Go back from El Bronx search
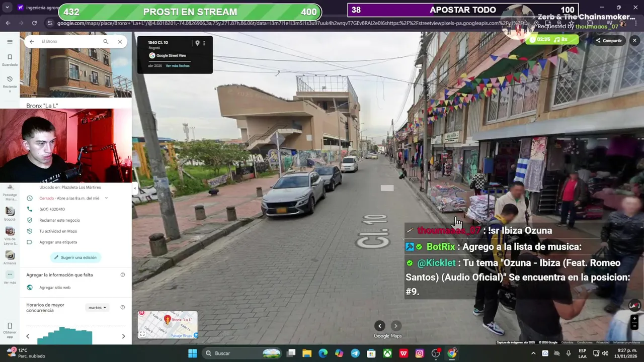 [32, 41]
